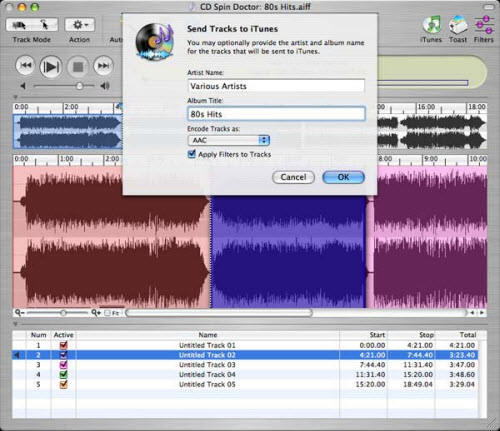Enable the Fit checkbox

pos(107,313)
